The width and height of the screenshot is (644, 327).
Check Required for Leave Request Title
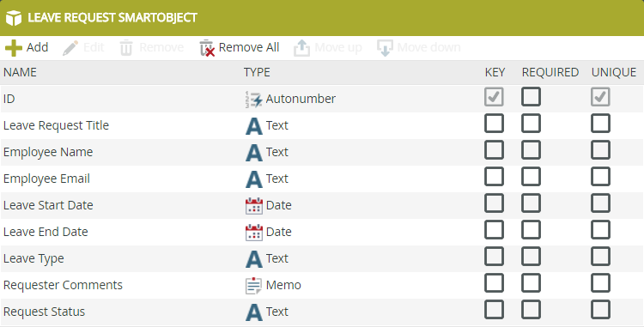tap(531, 124)
